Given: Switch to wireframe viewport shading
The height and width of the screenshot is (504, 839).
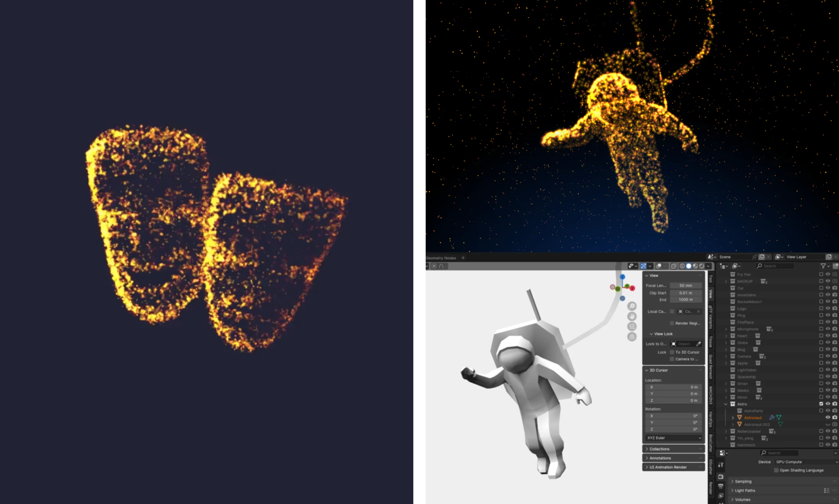Looking at the screenshot, I should (682, 266).
